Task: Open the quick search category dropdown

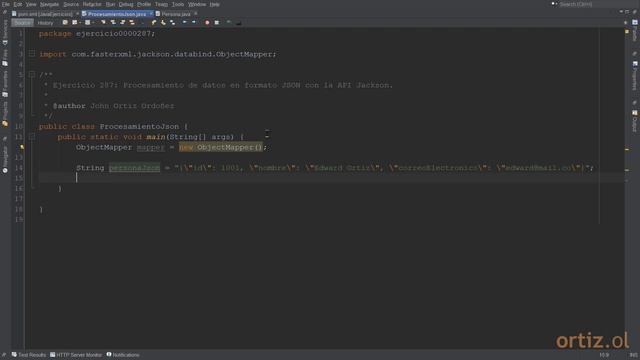Action: (554, 4)
